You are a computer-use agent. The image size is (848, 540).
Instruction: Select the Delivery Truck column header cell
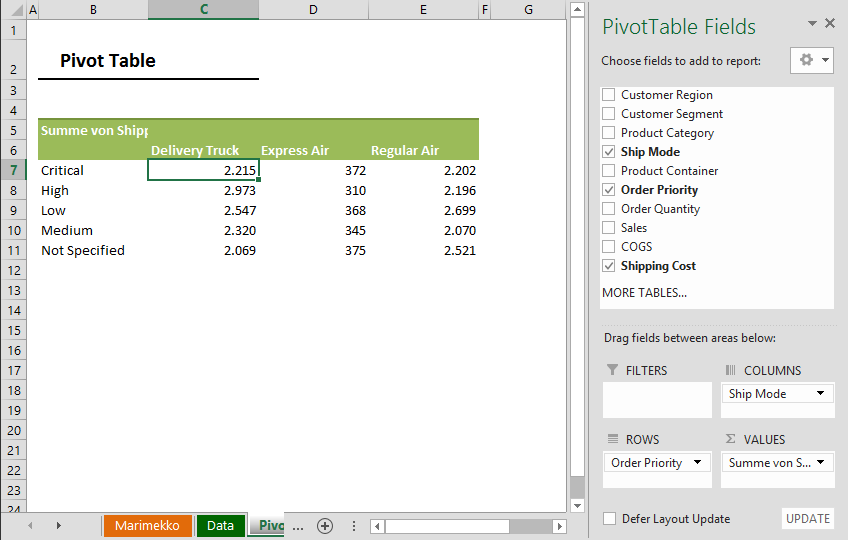pos(203,150)
